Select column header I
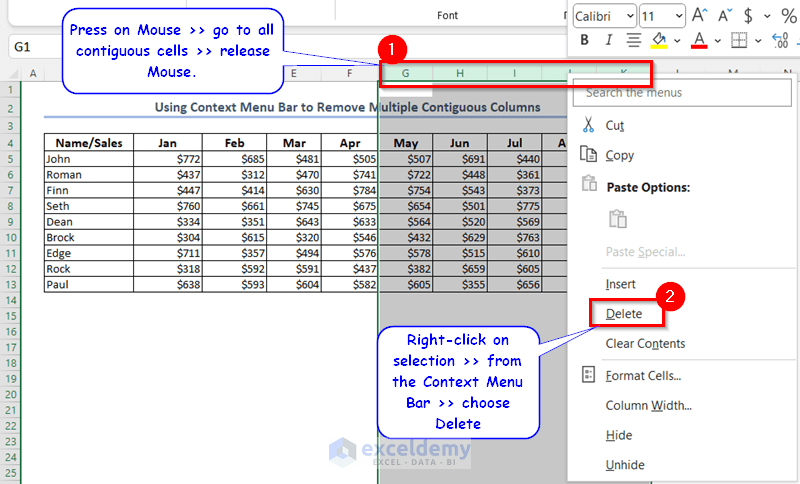 click(x=514, y=73)
